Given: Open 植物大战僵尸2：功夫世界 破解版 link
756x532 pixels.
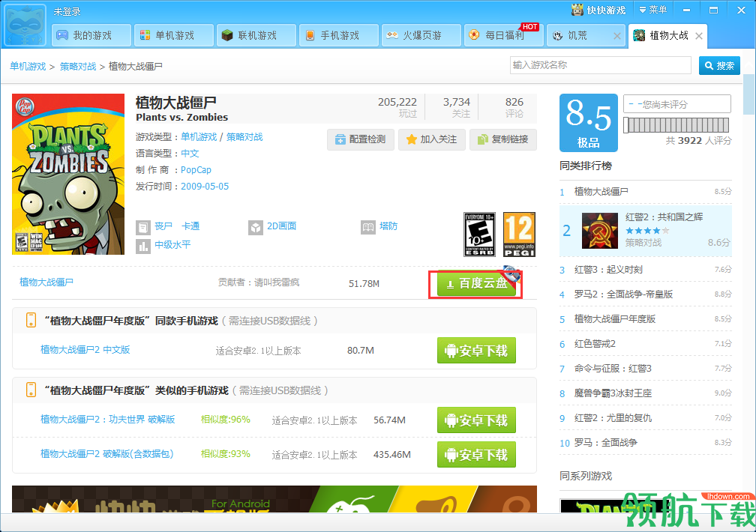Looking at the screenshot, I should 107,420.
